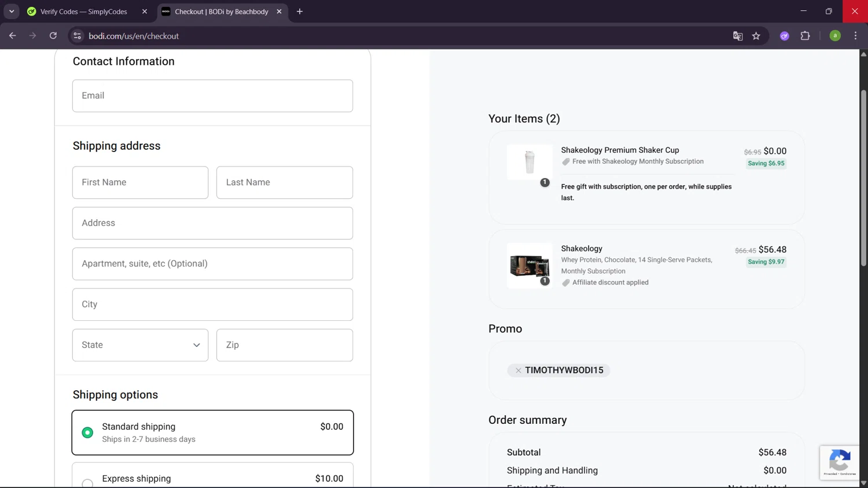Open the purple browser extension icon
This screenshot has height=488, width=868.
[x=785, y=36]
